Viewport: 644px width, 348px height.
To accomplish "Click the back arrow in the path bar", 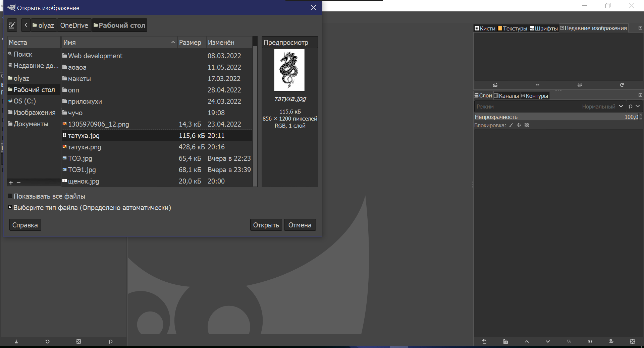I will coord(26,25).
